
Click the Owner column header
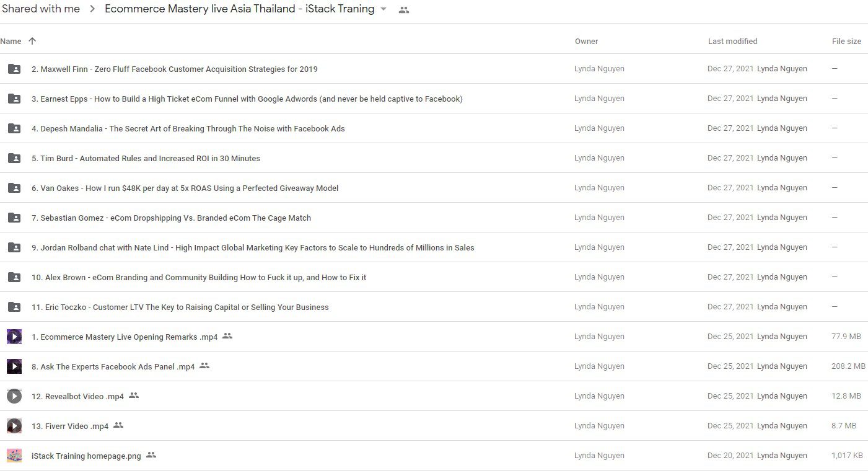(x=586, y=42)
